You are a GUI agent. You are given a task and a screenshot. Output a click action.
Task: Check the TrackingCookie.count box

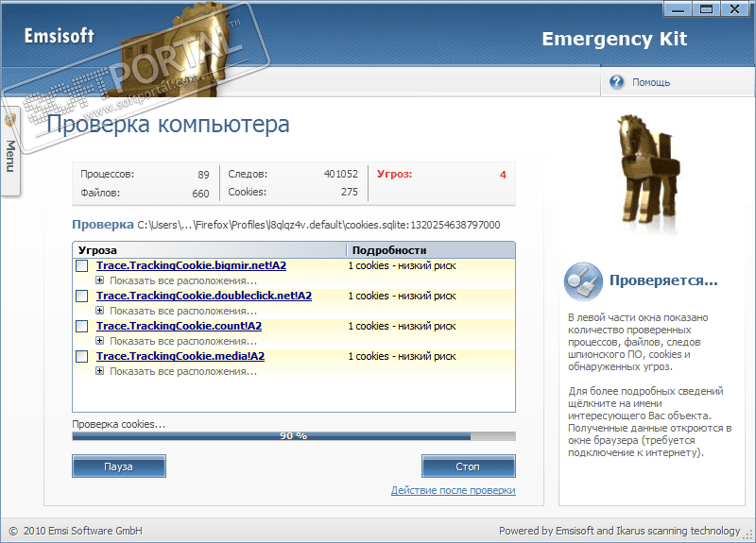click(x=82, y=326)
